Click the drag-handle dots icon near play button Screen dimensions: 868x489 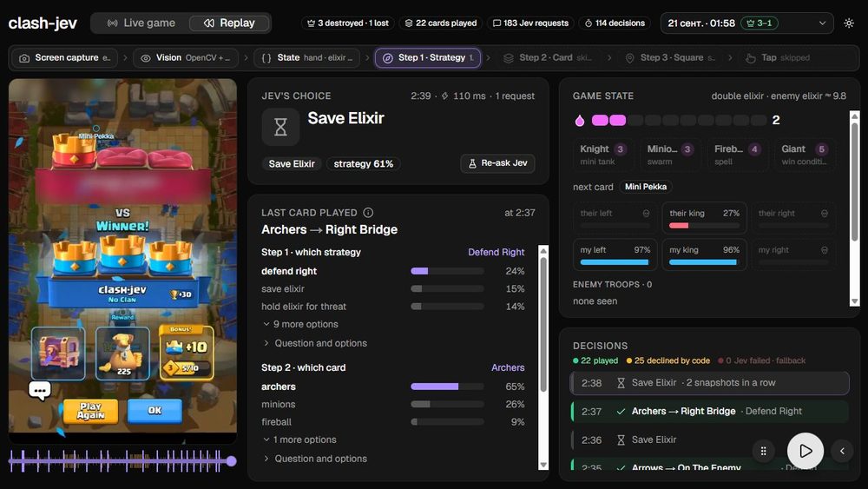[763, 451]
